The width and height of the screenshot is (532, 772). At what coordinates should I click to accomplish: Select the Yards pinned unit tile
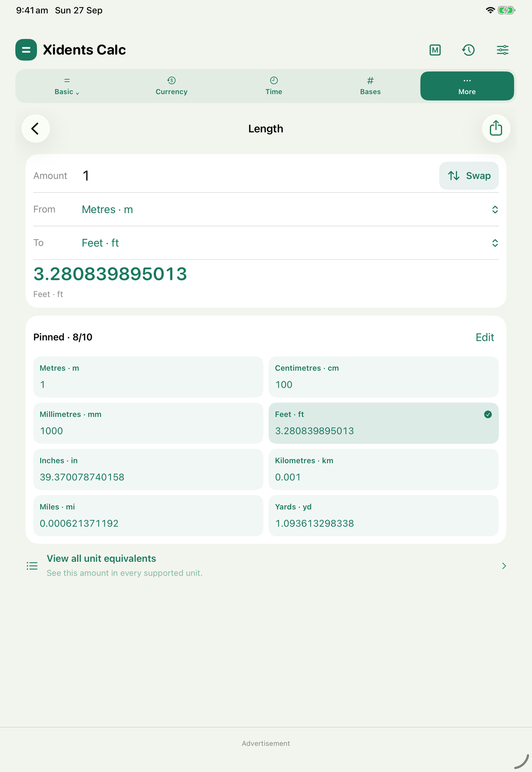click(x=383, y=515)
